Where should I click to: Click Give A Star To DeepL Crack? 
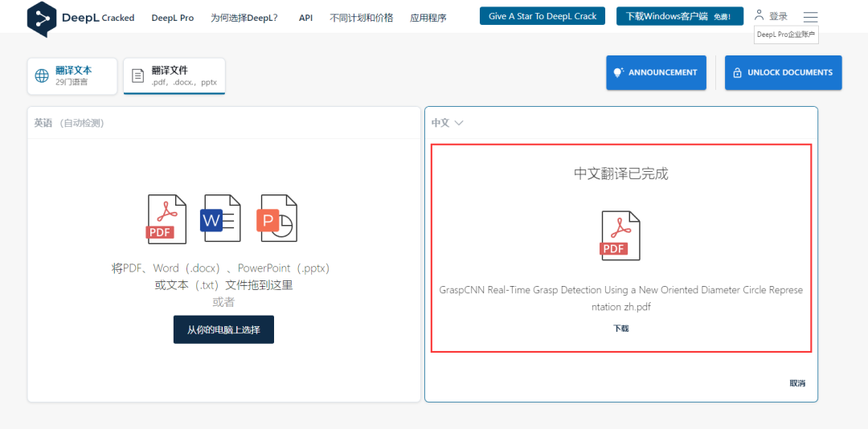542,16
